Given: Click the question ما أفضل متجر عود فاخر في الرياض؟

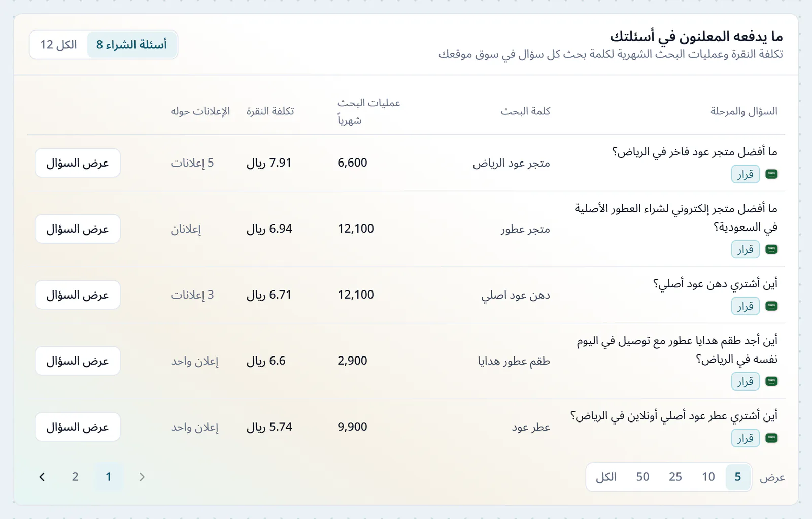Looking at the screenshot, I should point(695,152).
